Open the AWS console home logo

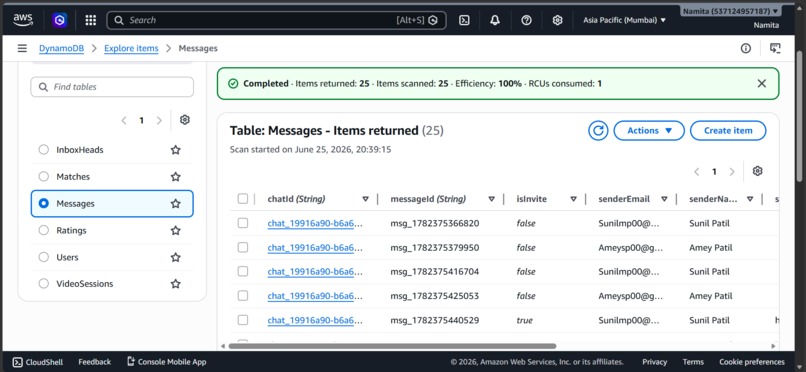pos(23,20)
